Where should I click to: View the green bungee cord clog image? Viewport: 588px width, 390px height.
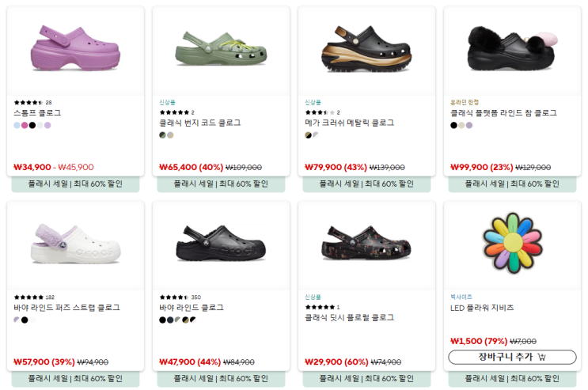221,49
